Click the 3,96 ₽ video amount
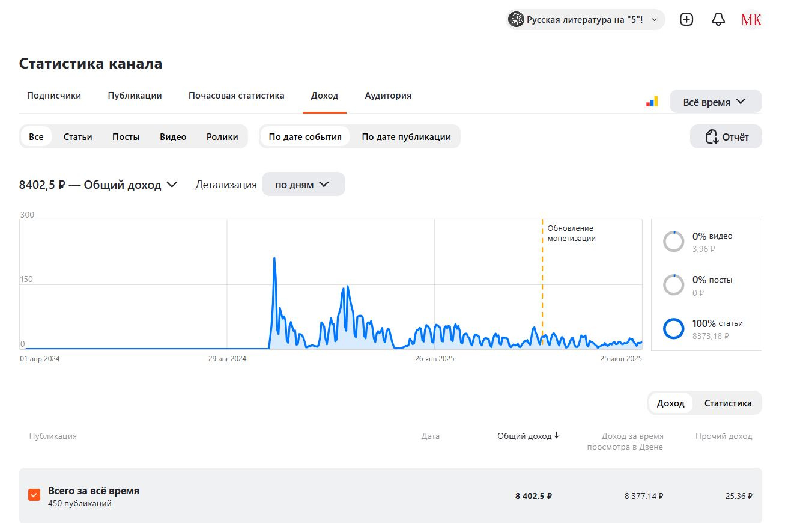The height and width of the screenshot is (523, 812). click(704, 249)
